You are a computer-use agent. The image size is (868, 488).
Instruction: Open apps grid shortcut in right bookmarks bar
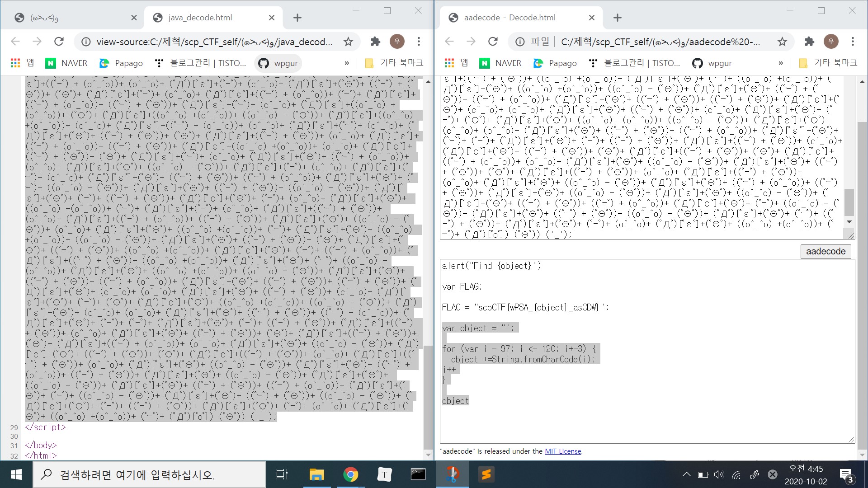click(450, 63)
